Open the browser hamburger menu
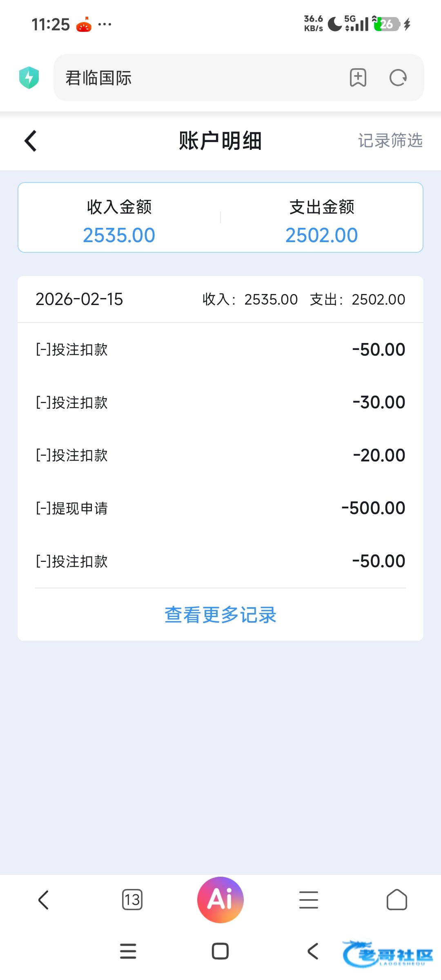Viewport: 441px width, 980px height. [309, 900]
